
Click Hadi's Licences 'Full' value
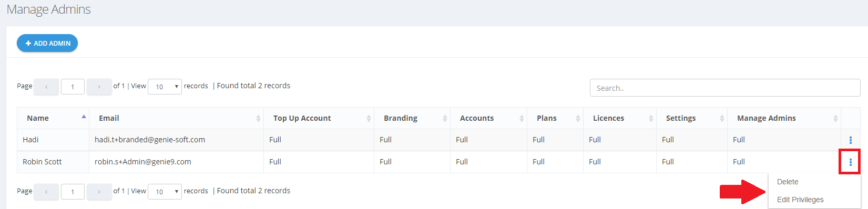pyautogui.click(x=595, y=140)
